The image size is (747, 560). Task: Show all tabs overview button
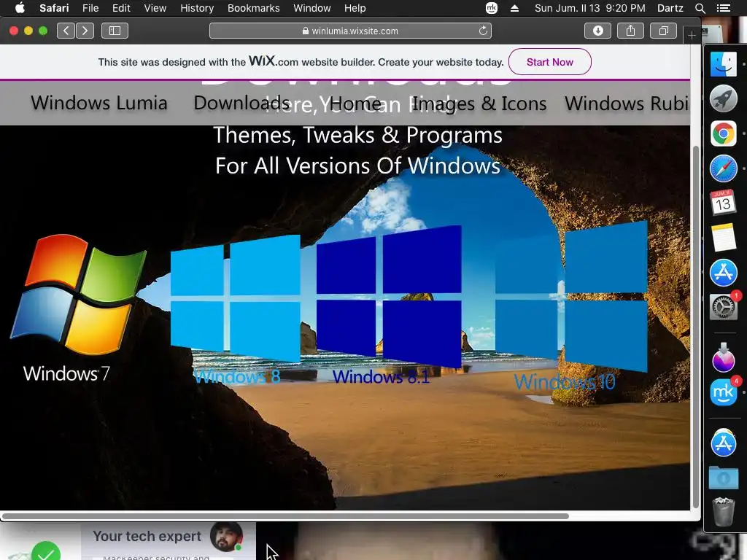pyautogui.click(x=663, y=31)
